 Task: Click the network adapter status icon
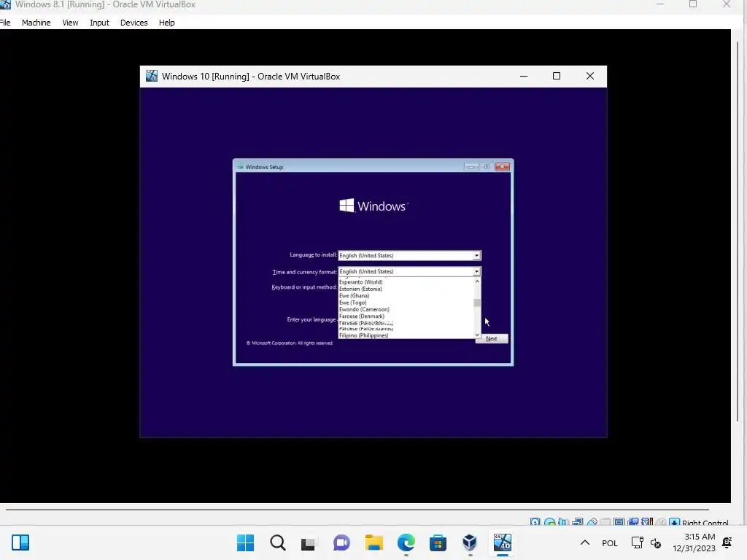pos(578,523)
